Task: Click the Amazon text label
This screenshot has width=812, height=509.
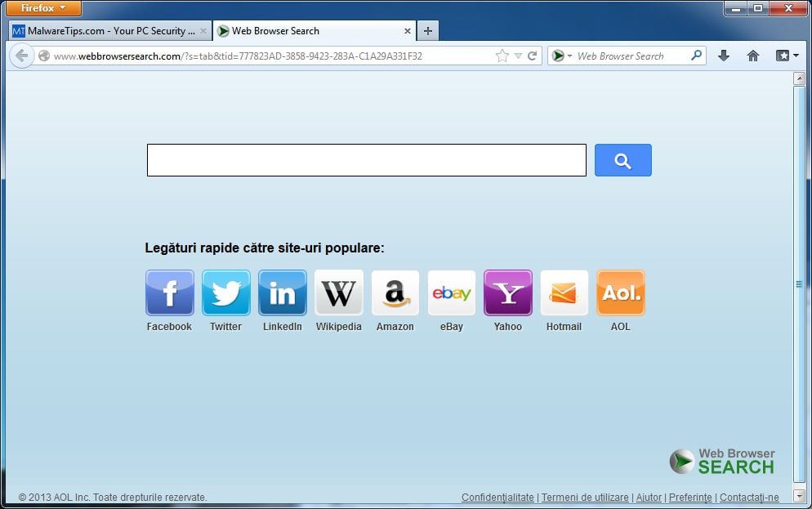Action: [395, 327]
